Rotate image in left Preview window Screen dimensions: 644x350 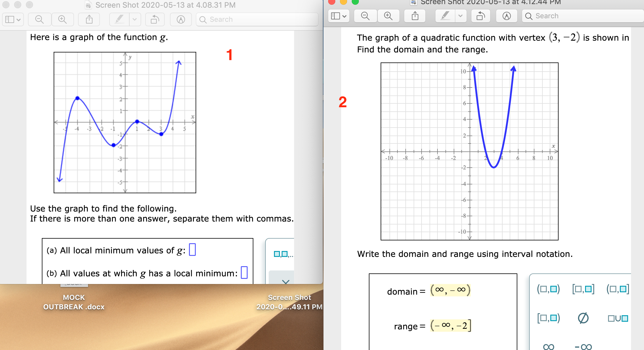(x=155, y=19)
